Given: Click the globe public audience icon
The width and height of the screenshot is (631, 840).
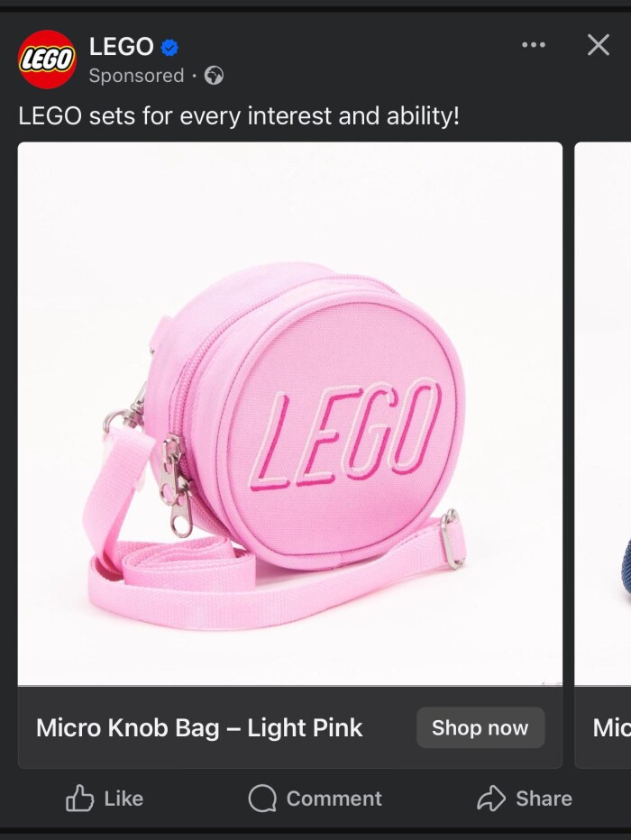Looking at the screenshot, I should (214, 76).
